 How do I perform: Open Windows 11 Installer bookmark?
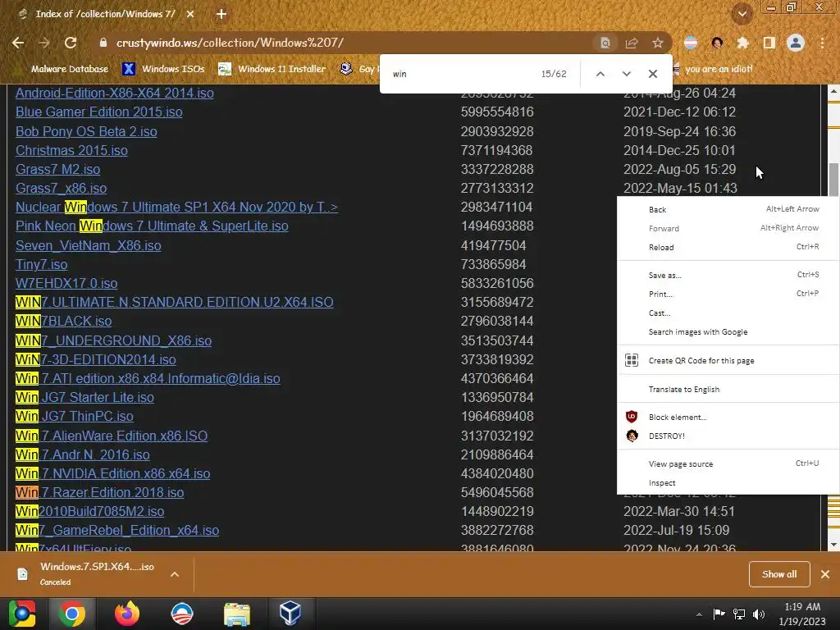coord(272,69)
